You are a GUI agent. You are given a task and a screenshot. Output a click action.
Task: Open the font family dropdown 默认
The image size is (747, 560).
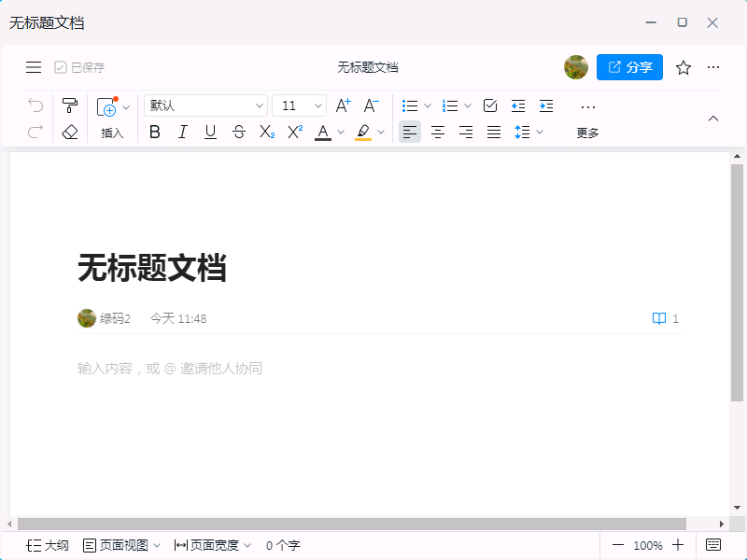tap(205, 105)
